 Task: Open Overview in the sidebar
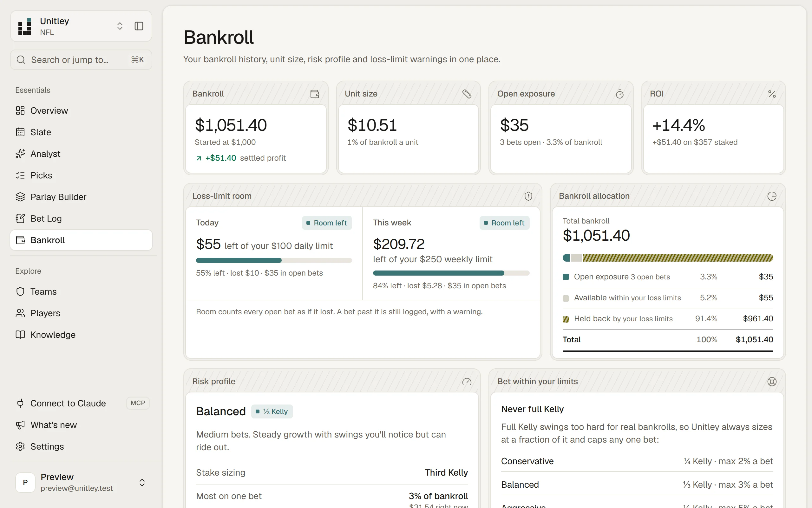click(x=81, y=110)
